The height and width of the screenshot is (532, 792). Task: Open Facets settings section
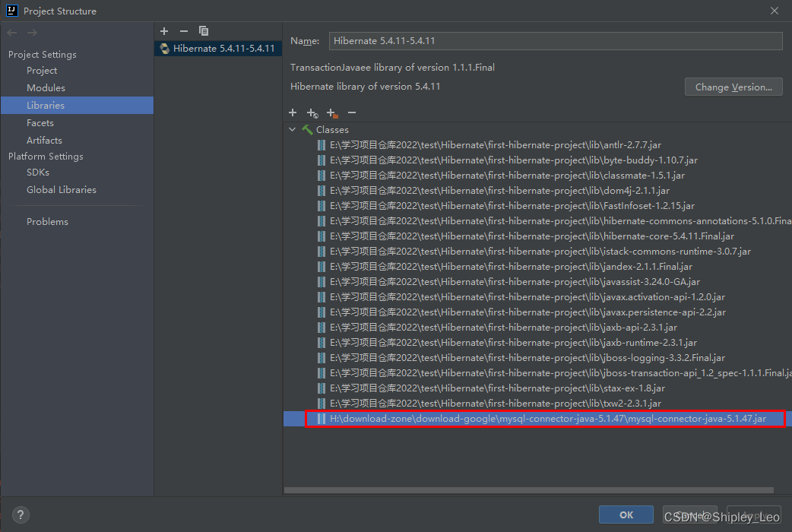pos(40,123)
